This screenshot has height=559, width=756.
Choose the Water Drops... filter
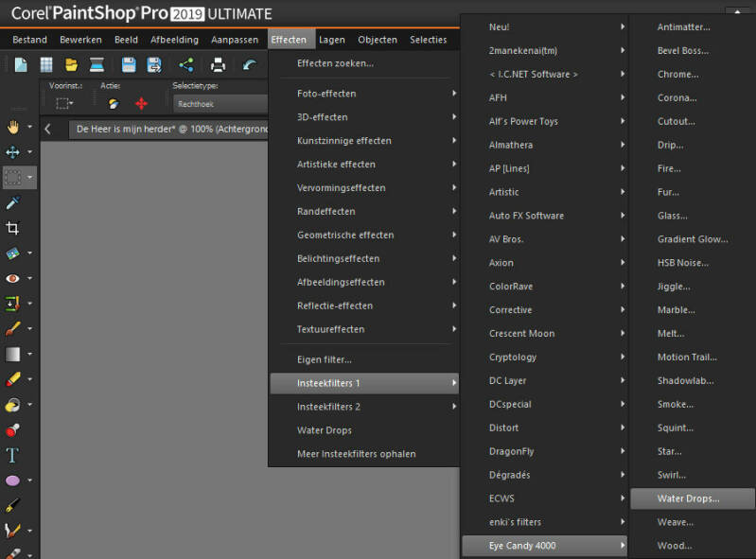[x=693, y=498]
